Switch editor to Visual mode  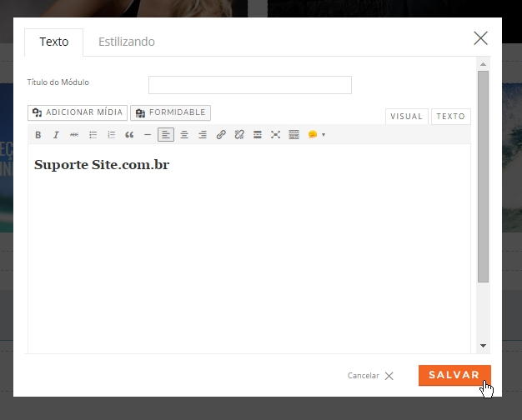[406, 117]
